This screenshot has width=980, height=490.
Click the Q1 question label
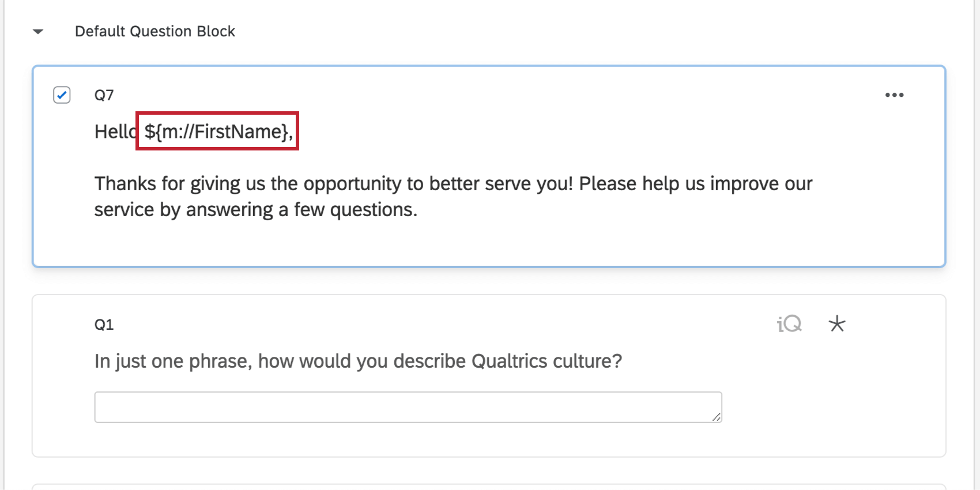point(104,324)
